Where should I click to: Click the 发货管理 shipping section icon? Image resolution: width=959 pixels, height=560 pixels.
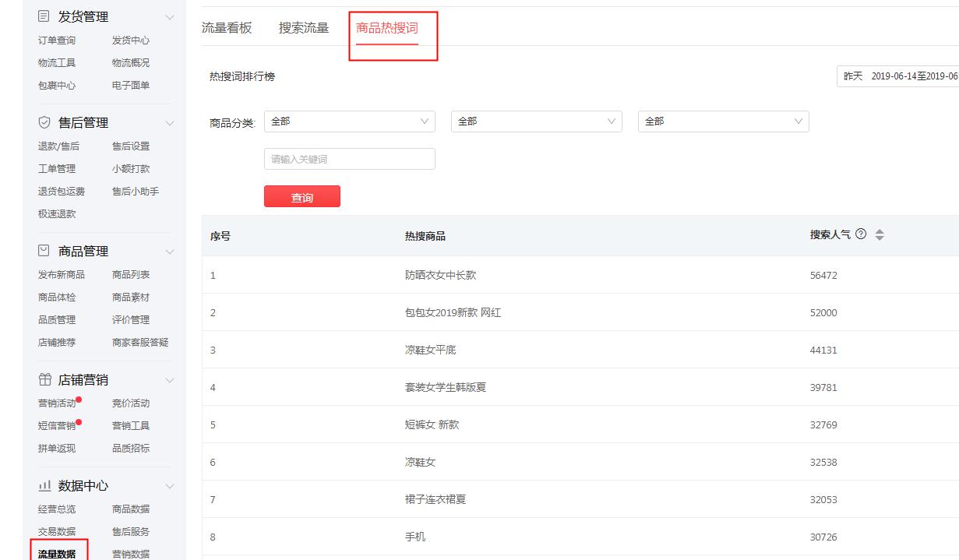tap(44, 15)
